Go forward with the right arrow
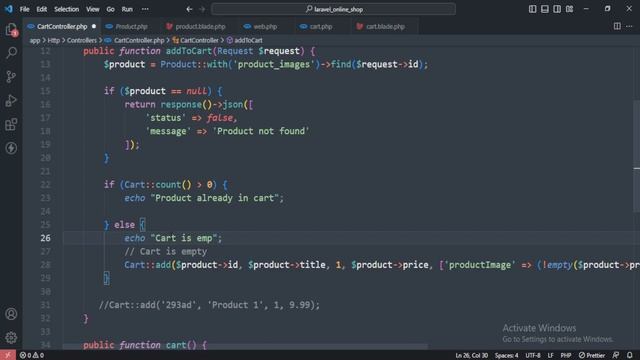The width and height of the screenshot is (640, 360). point(202,9)
